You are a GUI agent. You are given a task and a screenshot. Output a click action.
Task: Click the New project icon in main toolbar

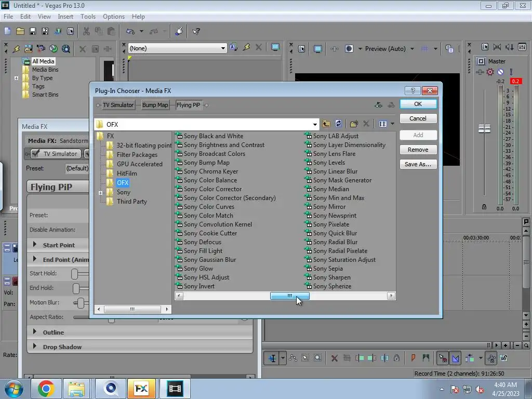(x=7, y=31)
